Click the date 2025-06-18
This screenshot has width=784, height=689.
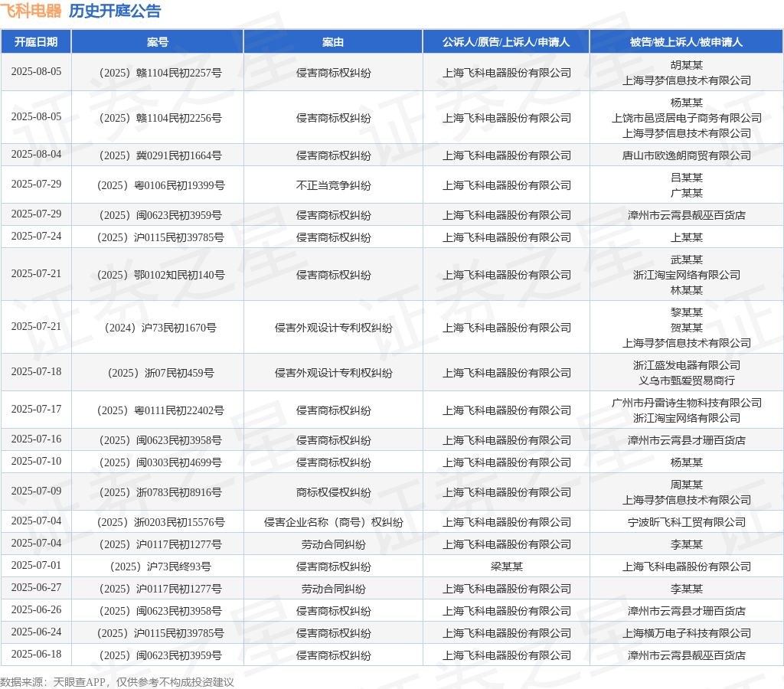36,654
